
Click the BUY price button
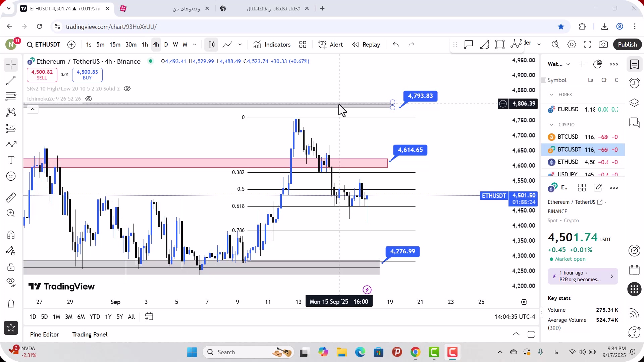tap(87, 75)
